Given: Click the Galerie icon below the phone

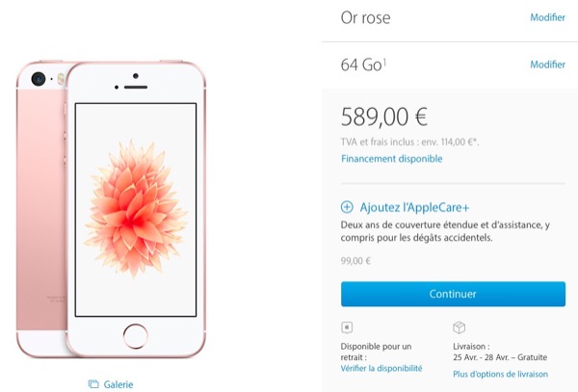Looking at the screenshot, I should tap(93, 384).
